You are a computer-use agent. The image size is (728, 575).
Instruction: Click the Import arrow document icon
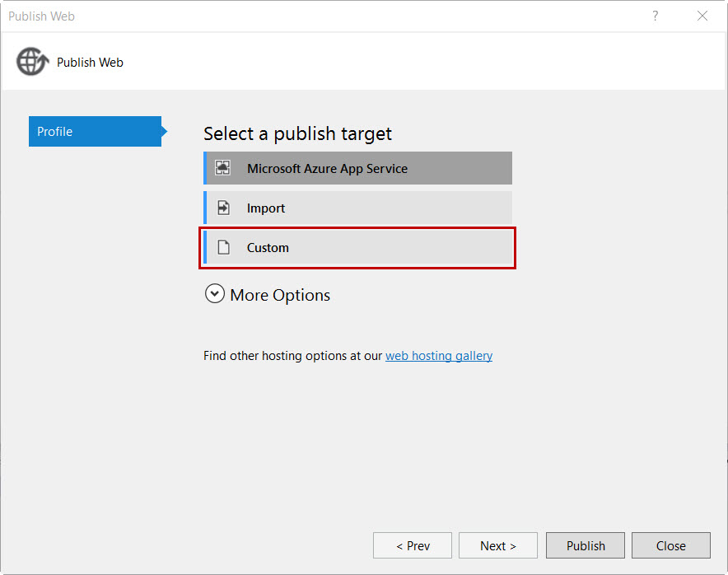pos(224,208)
